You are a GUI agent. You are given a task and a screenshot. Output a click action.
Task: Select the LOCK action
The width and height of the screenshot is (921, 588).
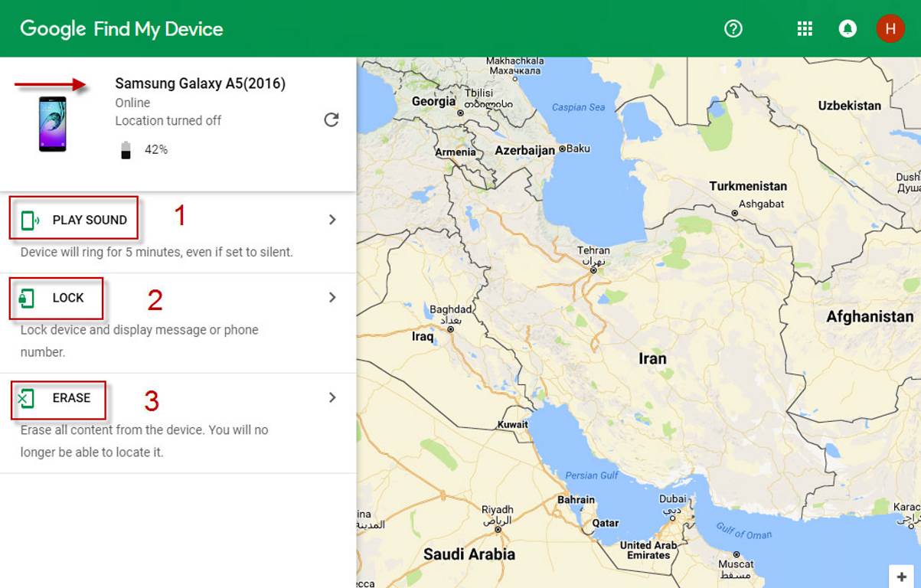pos(68,298)
